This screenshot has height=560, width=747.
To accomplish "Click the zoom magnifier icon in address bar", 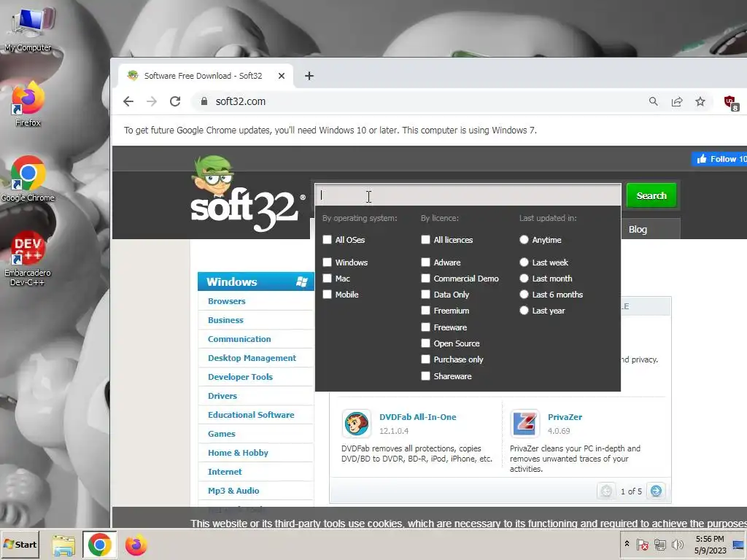I will point(653,101).
